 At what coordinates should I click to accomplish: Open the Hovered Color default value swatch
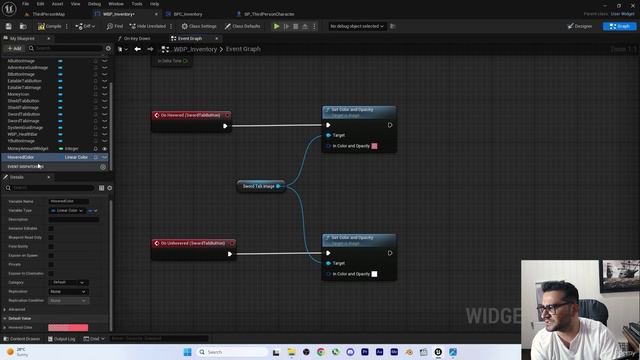68,327
